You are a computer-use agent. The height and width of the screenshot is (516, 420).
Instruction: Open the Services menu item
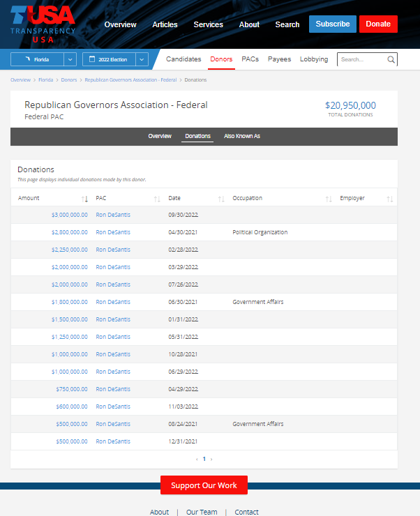[209, 24]
